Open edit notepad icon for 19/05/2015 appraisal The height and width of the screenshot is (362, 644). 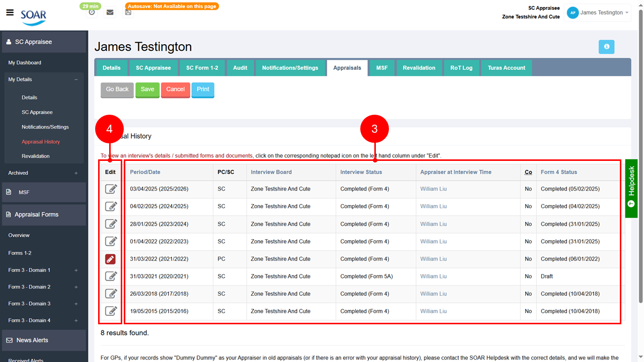[111, 311]
